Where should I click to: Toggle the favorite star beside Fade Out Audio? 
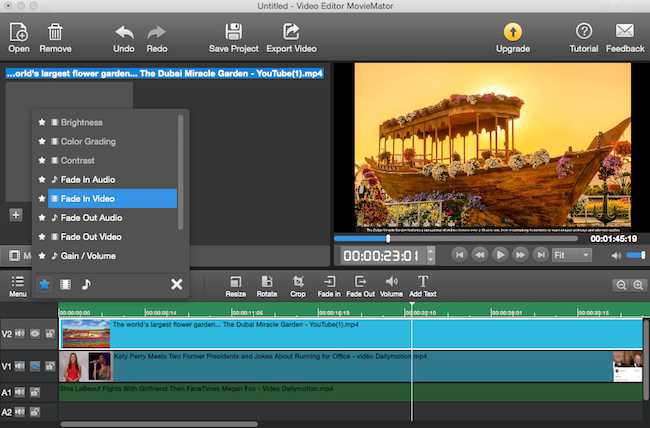tap(42, 218)
